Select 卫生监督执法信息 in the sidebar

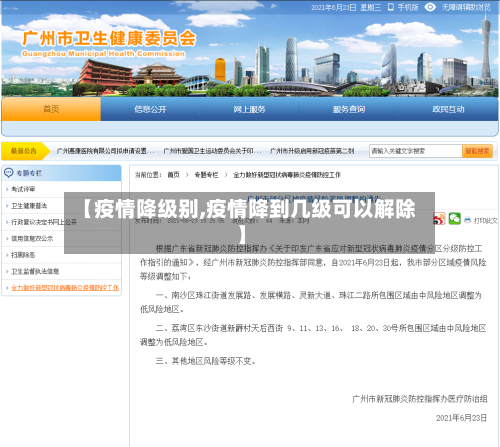(35, 271)
